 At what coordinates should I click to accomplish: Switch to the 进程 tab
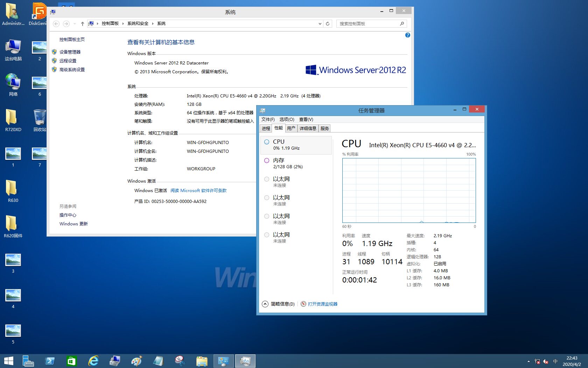point(266,128)
